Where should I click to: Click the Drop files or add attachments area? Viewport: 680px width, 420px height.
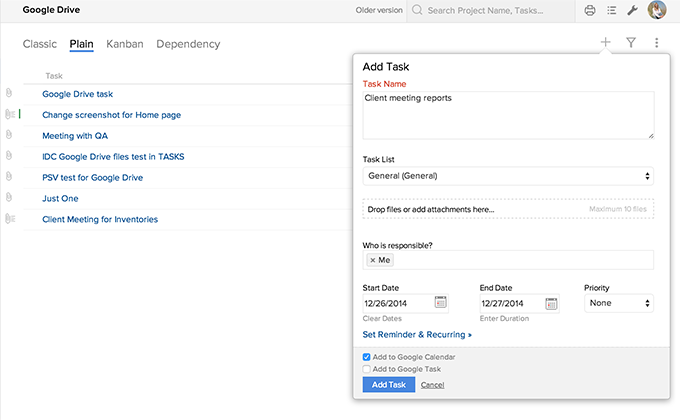coord(508,209)
